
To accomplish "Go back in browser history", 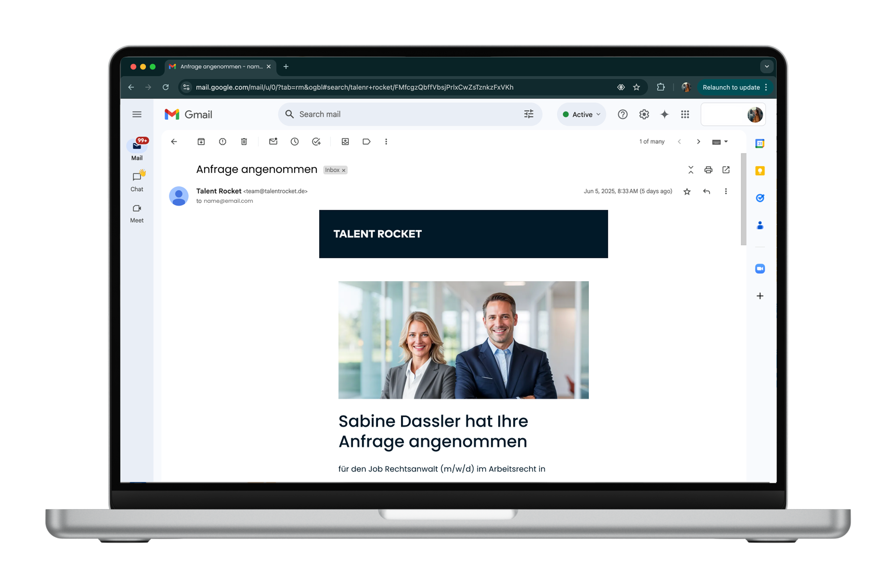I will click(131, 87).
